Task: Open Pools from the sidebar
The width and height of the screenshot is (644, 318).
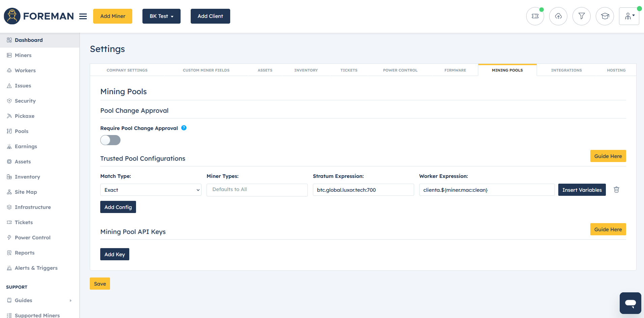Action: point(22,131)
